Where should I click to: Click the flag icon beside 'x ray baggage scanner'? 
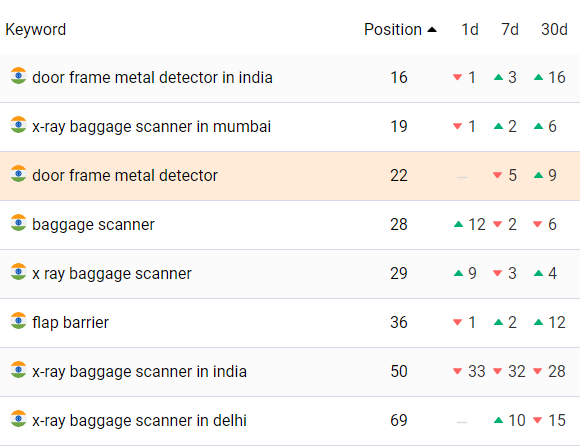coord(18,272)
